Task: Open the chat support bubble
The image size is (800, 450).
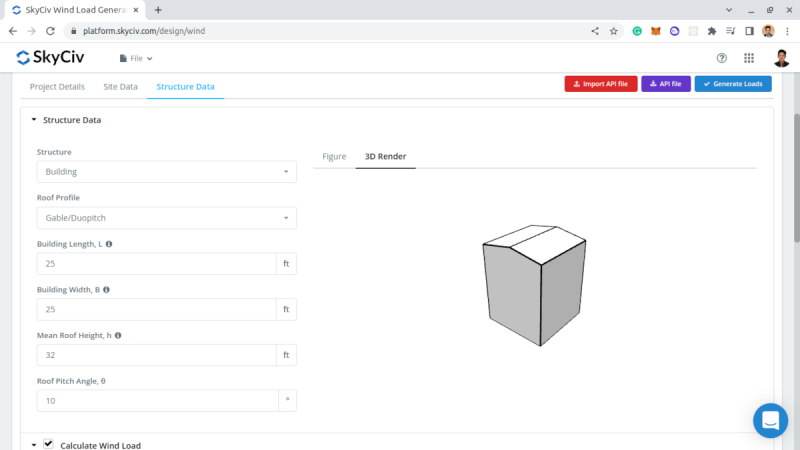Action: tap(770, 420)
